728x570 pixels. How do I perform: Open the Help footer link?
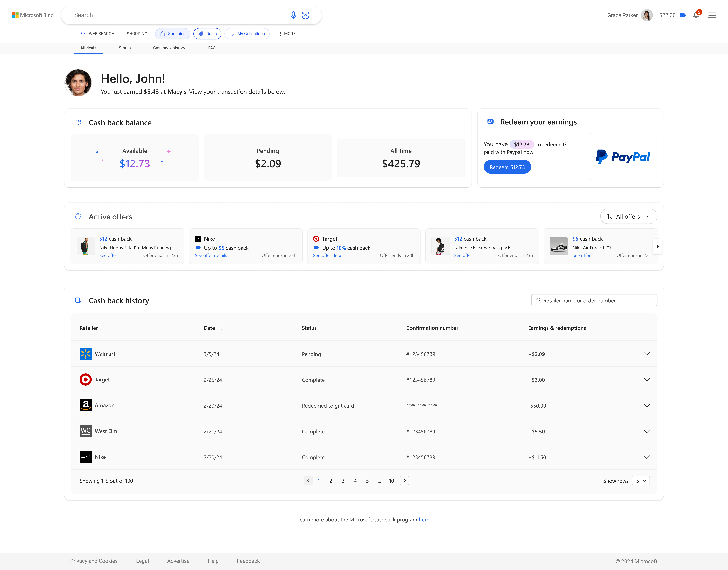[x=213, y=561]
